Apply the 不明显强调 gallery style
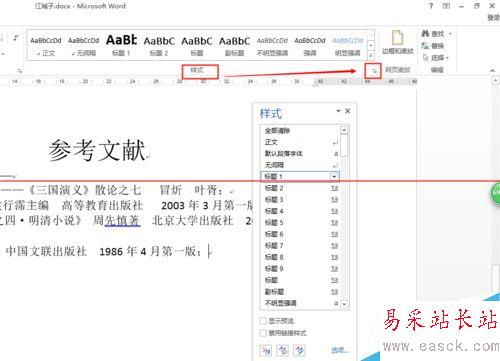Screen dimensions: 500x361 point(272,46)
